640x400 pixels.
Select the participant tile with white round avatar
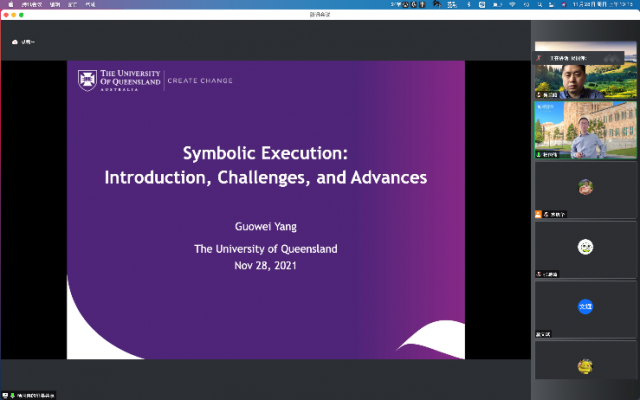tap(585, 247)
